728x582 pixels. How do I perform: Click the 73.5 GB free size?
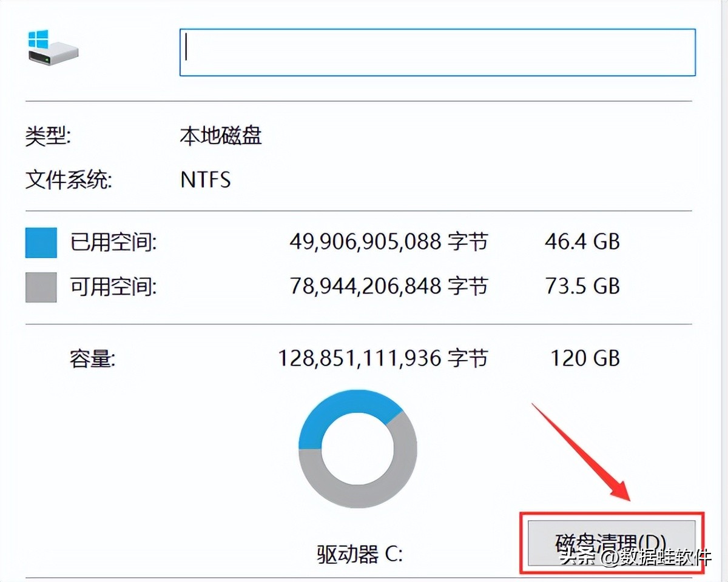[x=582, y=286]
